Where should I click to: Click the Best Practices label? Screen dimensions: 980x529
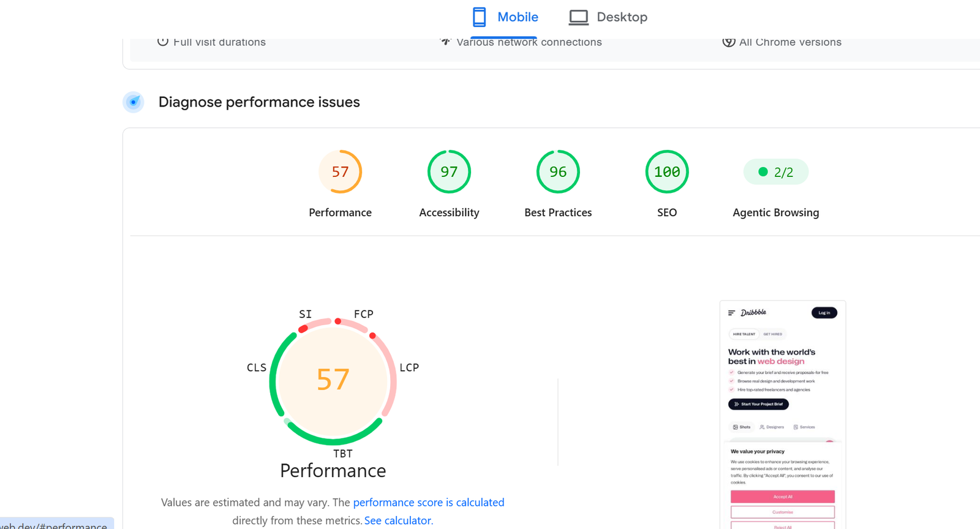click(558, 212)
